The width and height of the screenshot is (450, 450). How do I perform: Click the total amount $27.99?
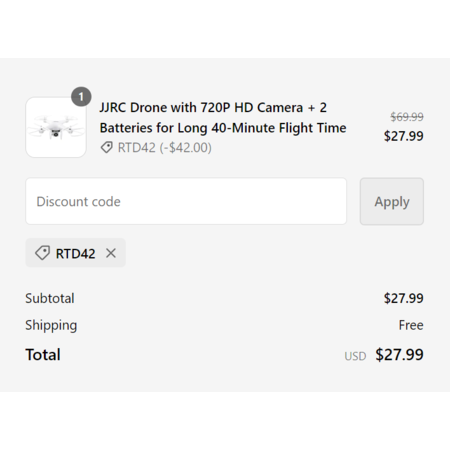click(x=399, y=354)
